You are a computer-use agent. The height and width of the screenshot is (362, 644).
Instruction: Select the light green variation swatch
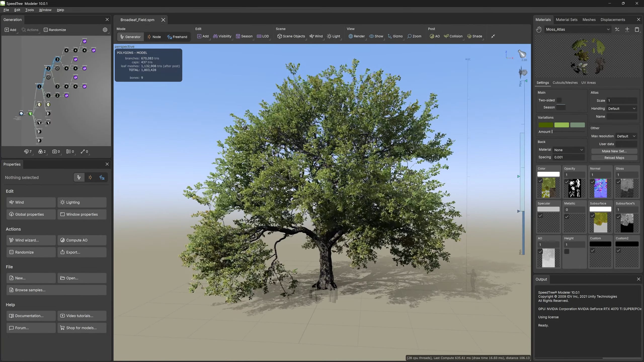[561, 125]
